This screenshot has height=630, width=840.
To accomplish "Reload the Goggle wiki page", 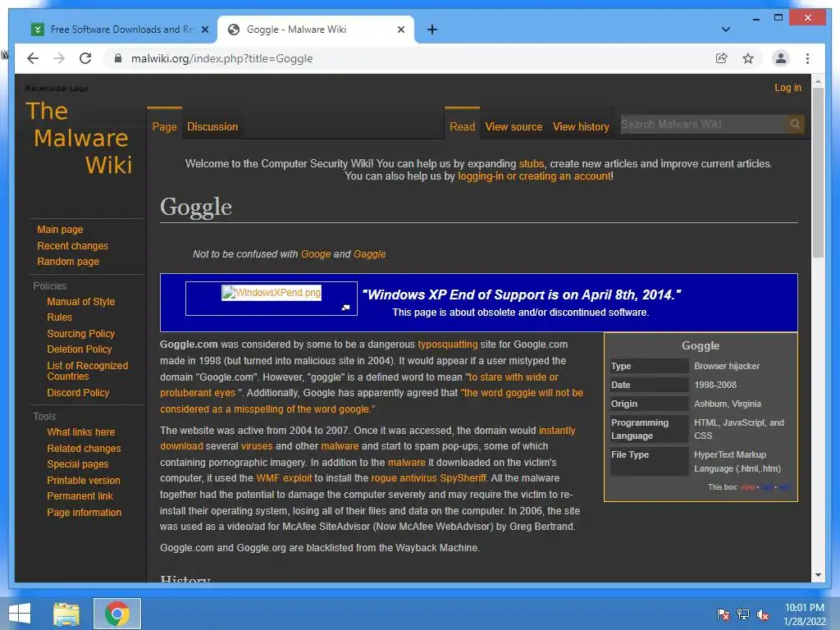I will (85, 58).
